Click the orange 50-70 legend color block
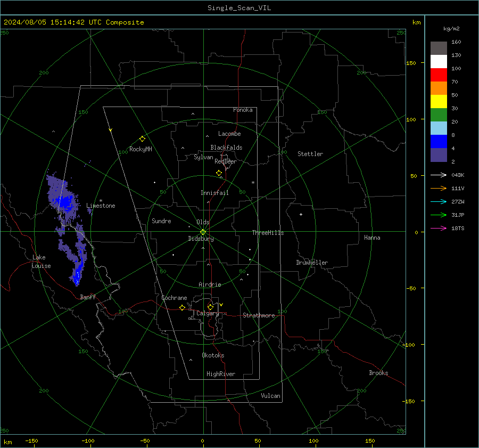 click(439, 88)
